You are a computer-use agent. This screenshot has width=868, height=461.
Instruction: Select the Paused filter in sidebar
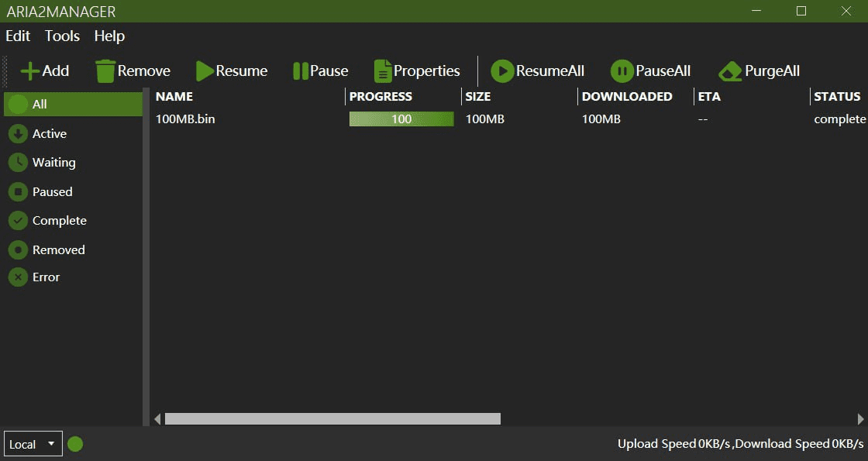pos(52,192)
